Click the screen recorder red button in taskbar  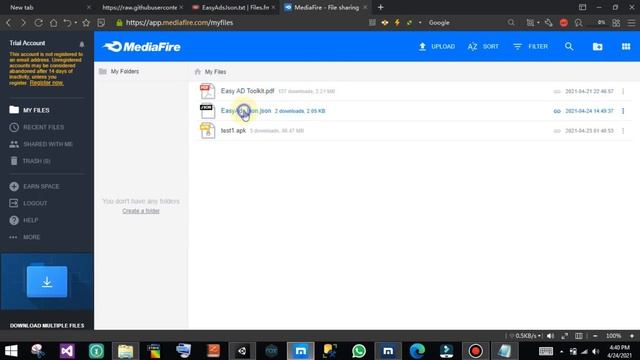coord(475,351)
